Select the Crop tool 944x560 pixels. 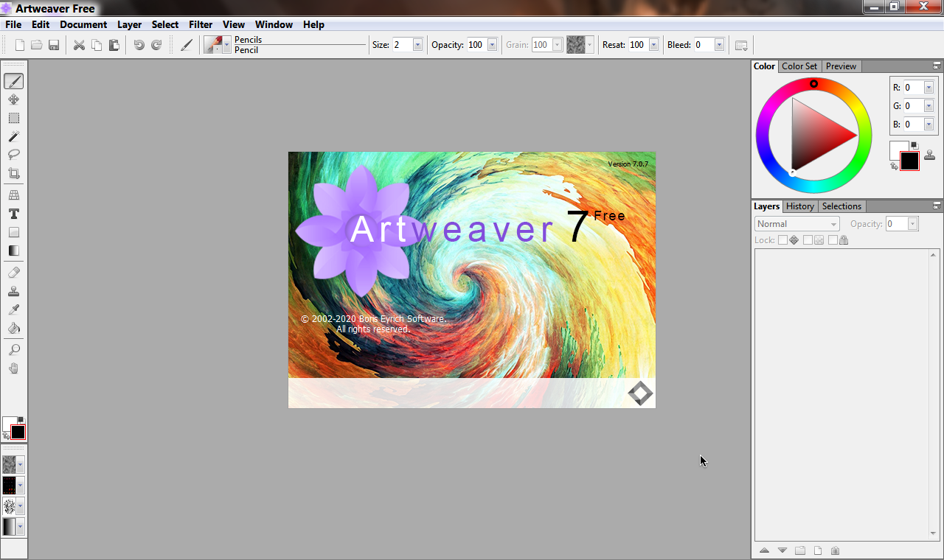13,173
